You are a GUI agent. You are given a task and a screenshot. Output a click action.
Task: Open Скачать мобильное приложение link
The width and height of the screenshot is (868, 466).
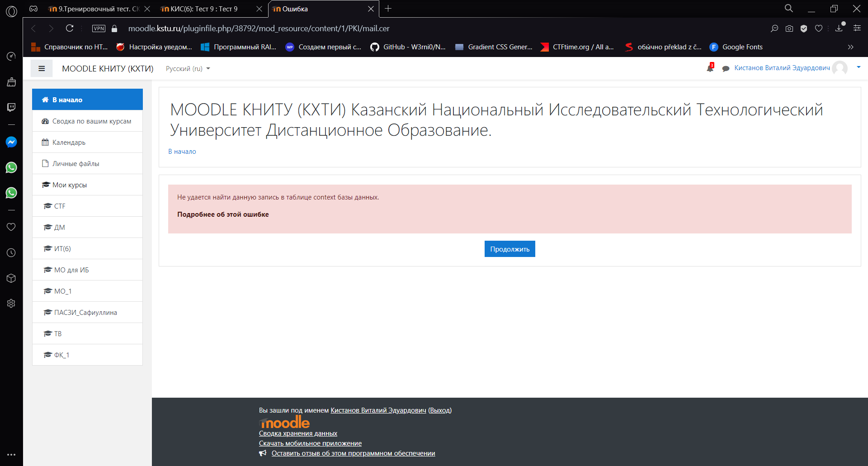(x=310, y=443)
